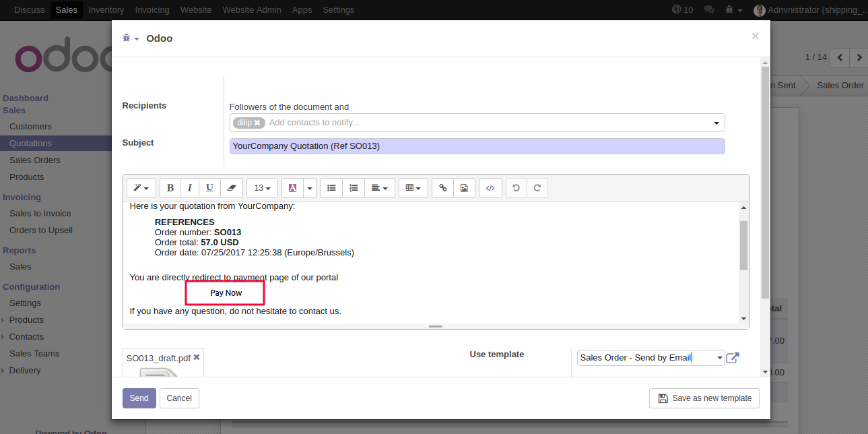Open external link for selected template
Image resolution: width=868 pixels, height=434 pixels.
click(733, 358)
